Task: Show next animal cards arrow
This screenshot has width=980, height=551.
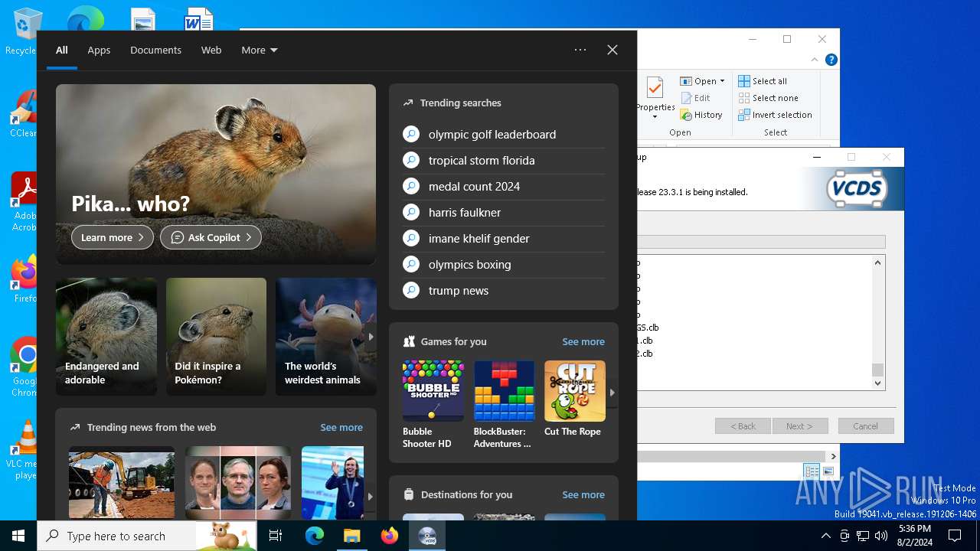Action: [x=371, y=337]
